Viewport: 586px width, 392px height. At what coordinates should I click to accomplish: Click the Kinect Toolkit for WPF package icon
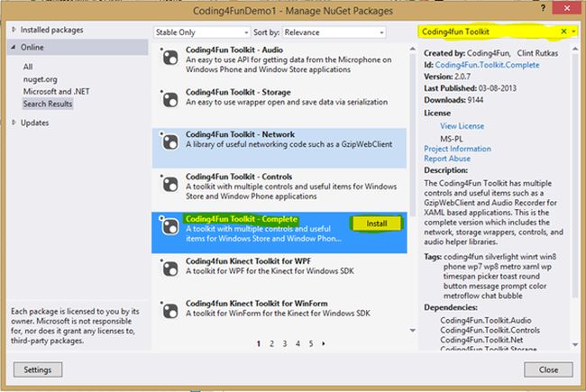click(x=170, y=269)
